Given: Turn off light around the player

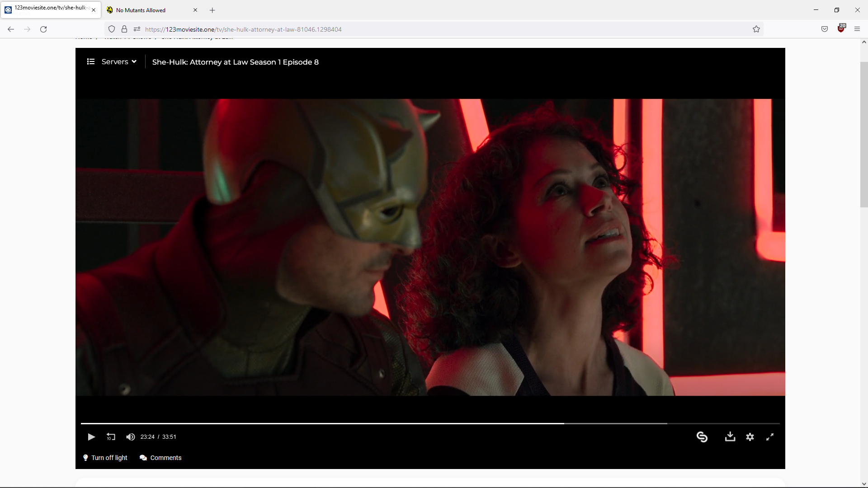Looking at the screenshot, I should point(105,458).
